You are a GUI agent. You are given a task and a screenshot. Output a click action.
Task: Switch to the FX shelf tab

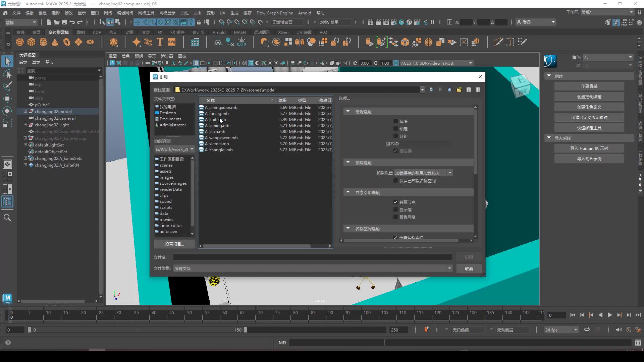point(160,32)
